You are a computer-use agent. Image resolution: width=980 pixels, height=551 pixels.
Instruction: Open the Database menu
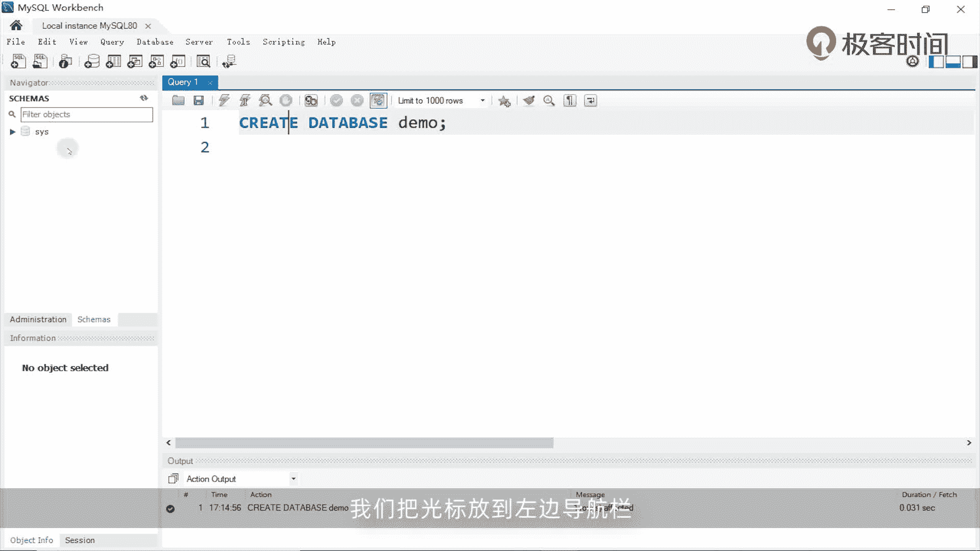[155, 42]
